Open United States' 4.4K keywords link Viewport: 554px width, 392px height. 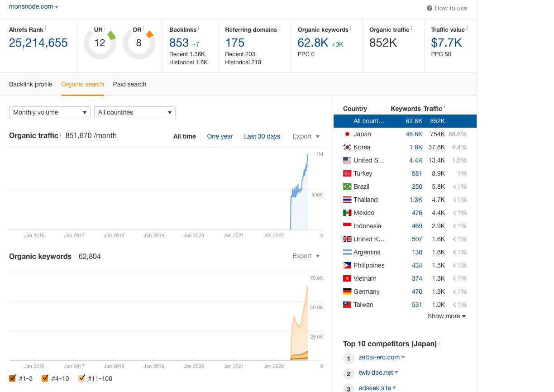point(416,160)
